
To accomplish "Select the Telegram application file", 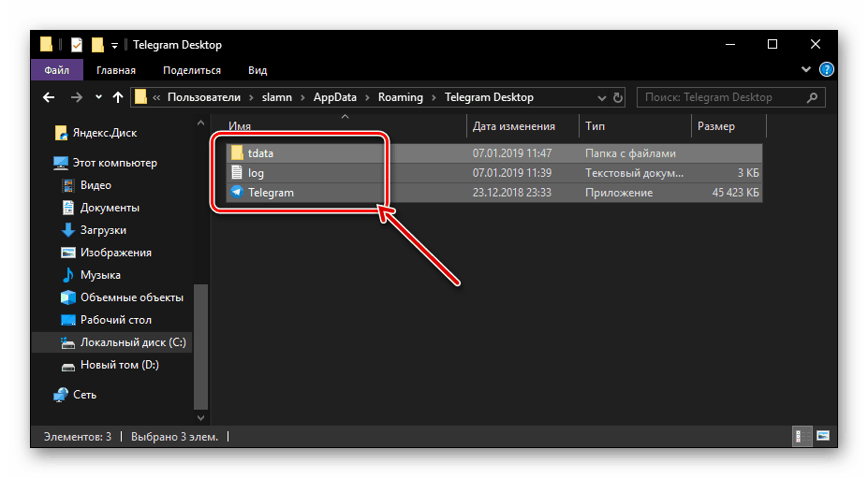I will (x=494, y=193).
